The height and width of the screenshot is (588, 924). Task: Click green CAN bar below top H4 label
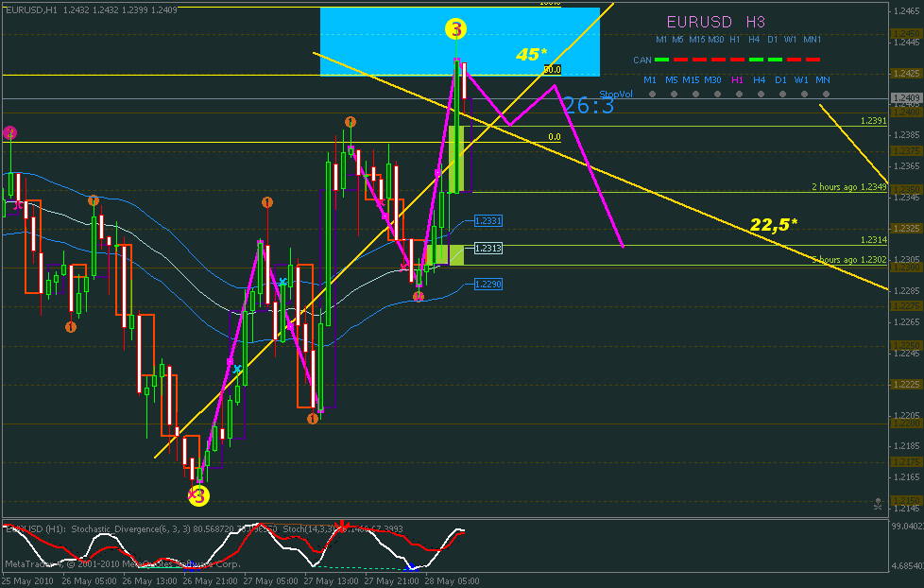756,60
